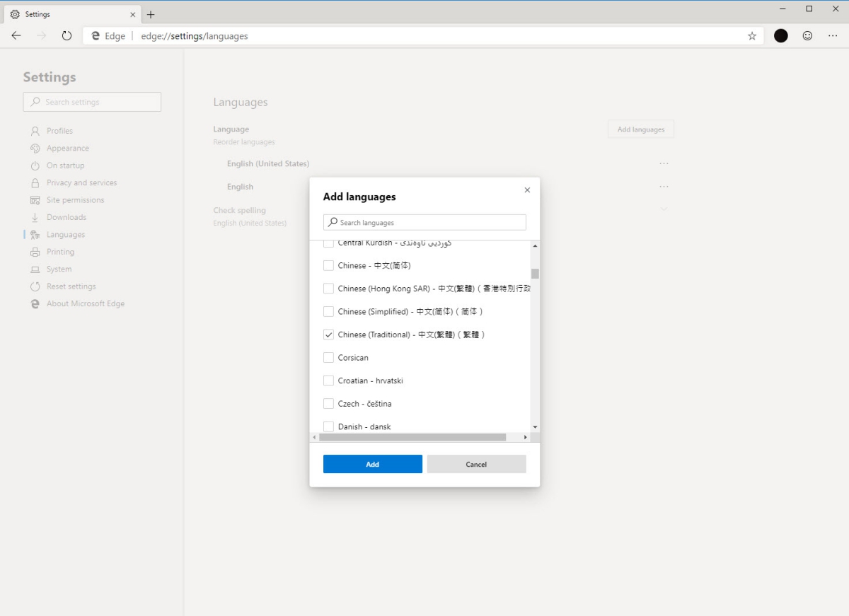Close the Settings tab

click(132, 14)
